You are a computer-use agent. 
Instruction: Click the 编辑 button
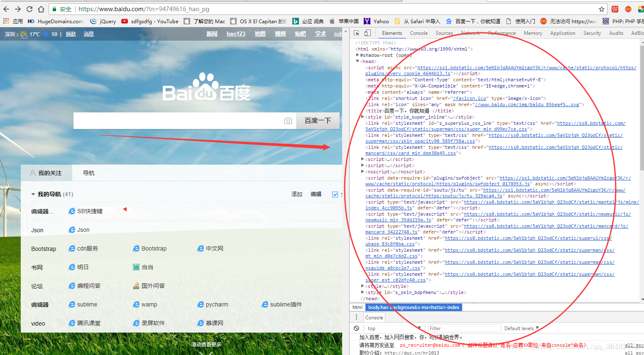[x=316, y=194]
